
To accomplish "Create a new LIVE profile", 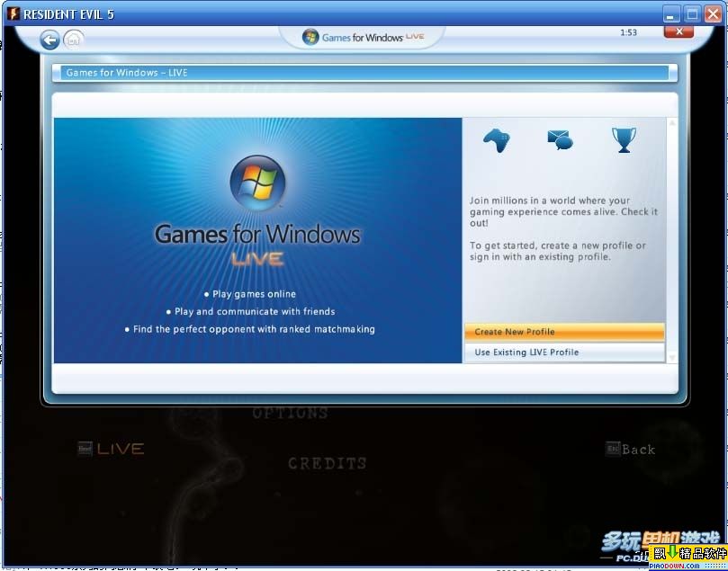I will click(x=564, y=332).
